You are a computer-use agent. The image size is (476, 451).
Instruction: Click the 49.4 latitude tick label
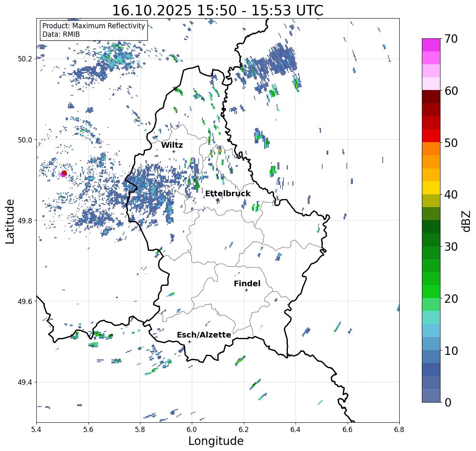25,382
